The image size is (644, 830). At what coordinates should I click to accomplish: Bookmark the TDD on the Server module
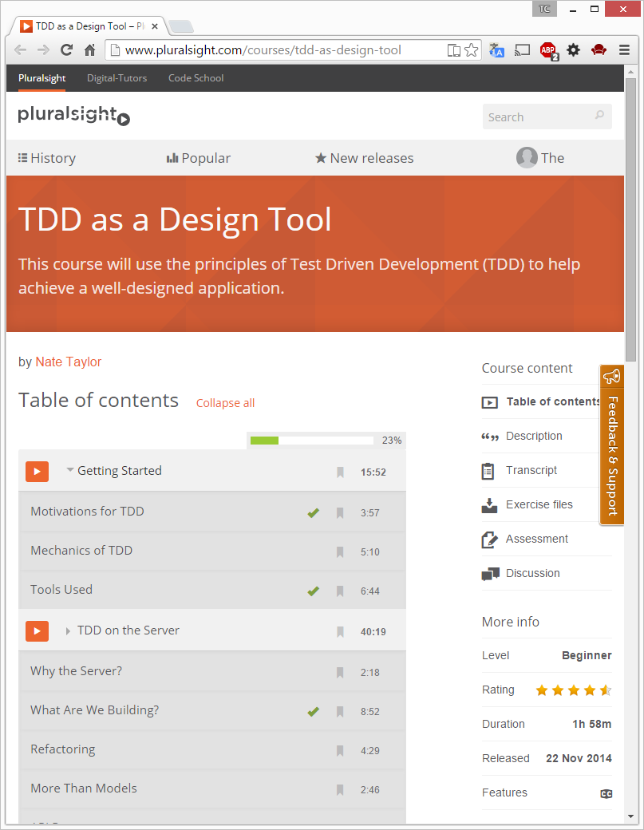point(340,631)
